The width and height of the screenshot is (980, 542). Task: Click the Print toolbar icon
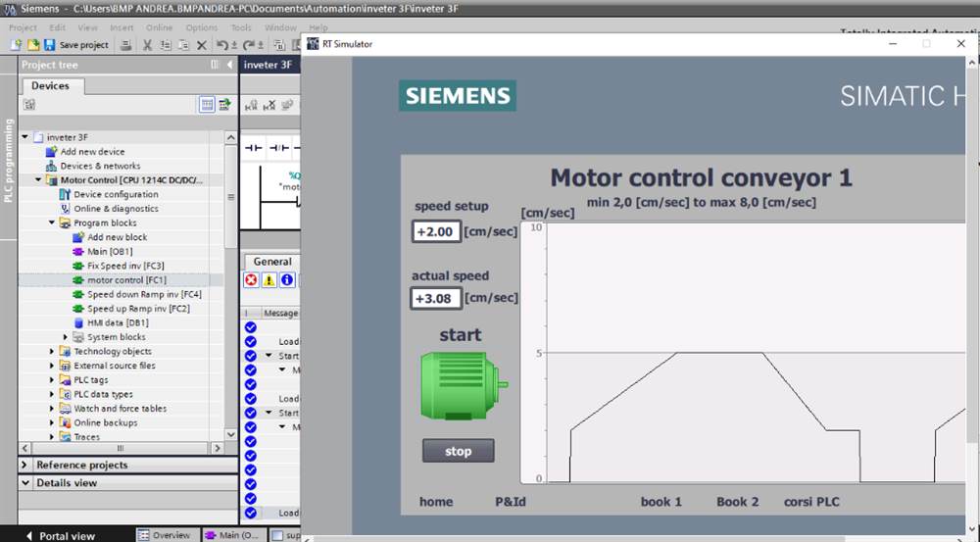point(125,45)
